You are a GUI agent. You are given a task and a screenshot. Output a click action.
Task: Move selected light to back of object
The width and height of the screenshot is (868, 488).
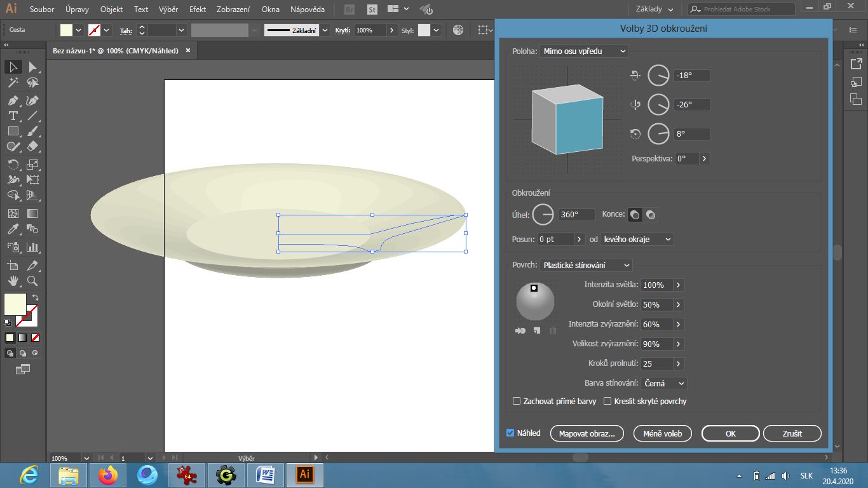coord(521,330)
